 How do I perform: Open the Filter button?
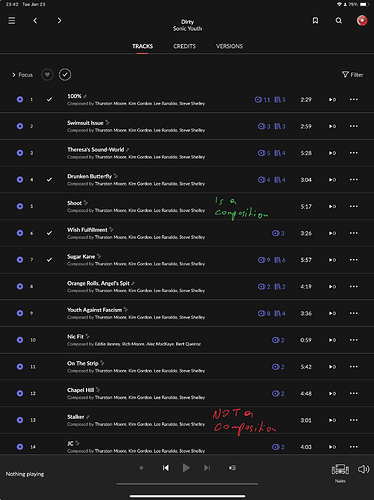pos(353,75)
